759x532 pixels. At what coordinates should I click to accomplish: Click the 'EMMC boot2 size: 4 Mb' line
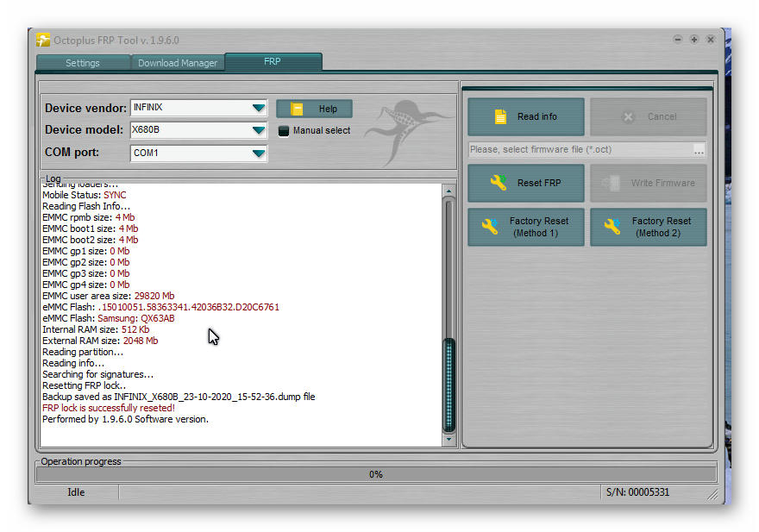[x=90, y=240]
